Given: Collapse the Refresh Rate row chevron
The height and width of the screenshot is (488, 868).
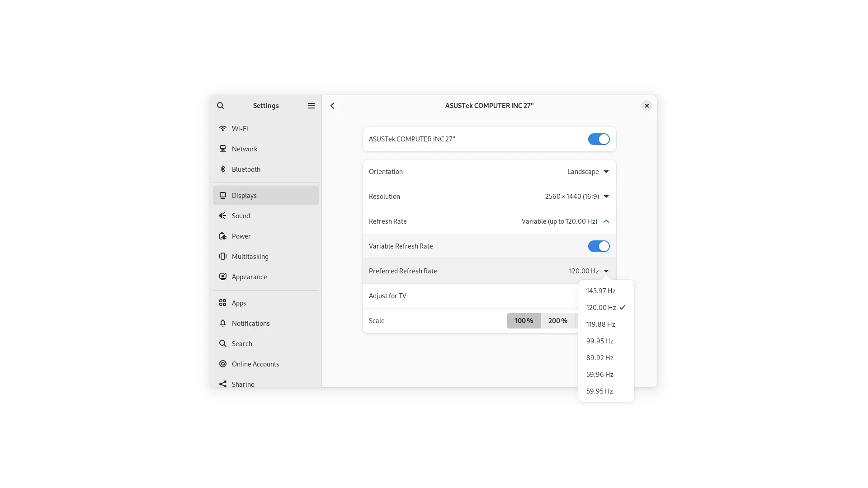Looking at the screenshot, I should pos(606,221).
